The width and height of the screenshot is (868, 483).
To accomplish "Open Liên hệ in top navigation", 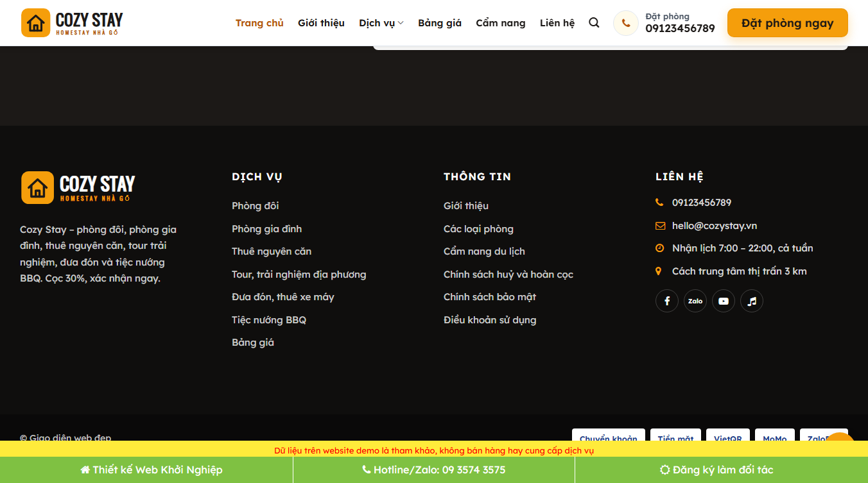I will (557, 23).
